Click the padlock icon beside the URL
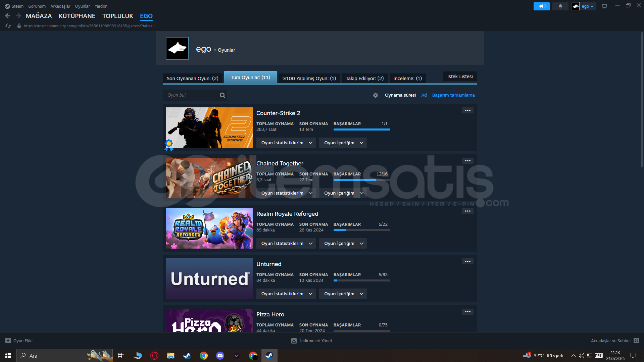Viewport: 644px width, 362px height. [x=19, y=26]
